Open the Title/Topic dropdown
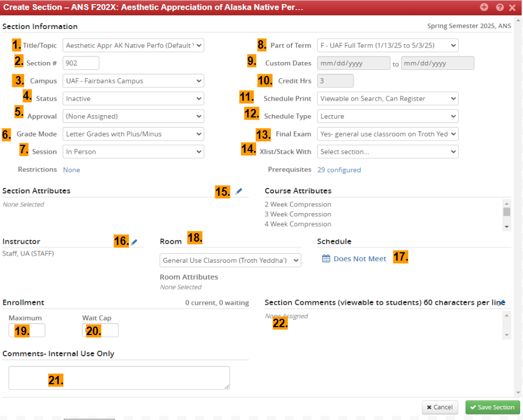Viewport: 523px width, 420px height. tap(133, 45)
